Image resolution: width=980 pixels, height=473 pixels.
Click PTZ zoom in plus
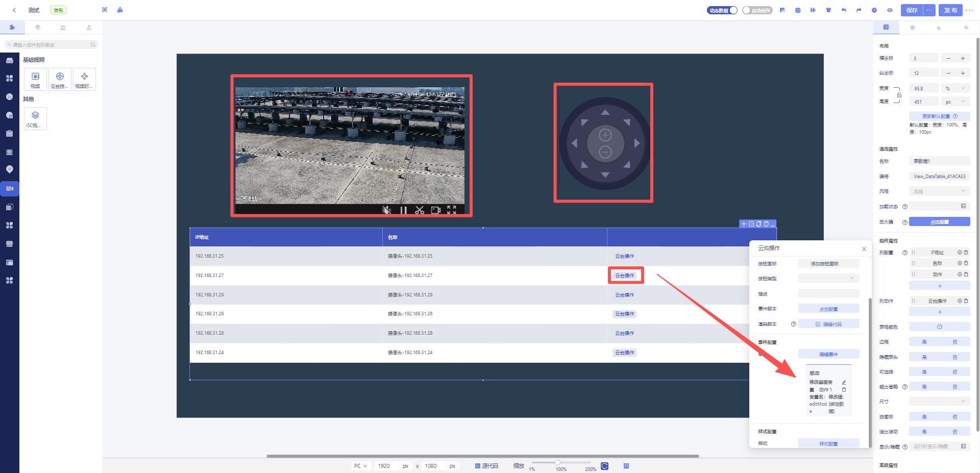[605, 135]
